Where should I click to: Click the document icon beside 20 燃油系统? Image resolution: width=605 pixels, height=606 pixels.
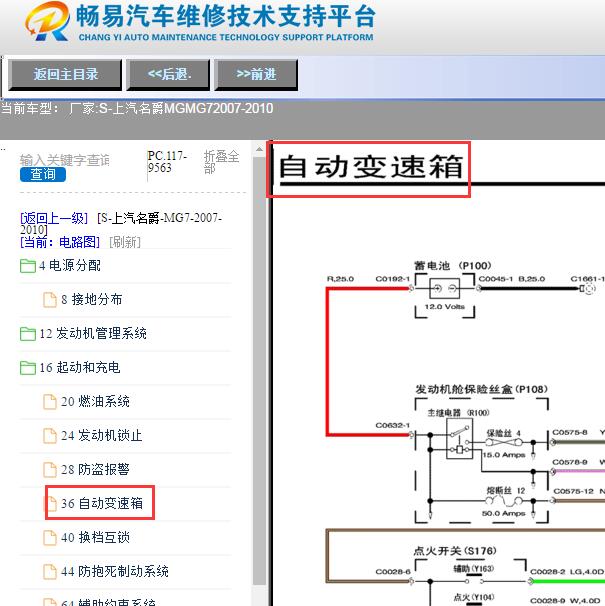[x=49, y=402]
